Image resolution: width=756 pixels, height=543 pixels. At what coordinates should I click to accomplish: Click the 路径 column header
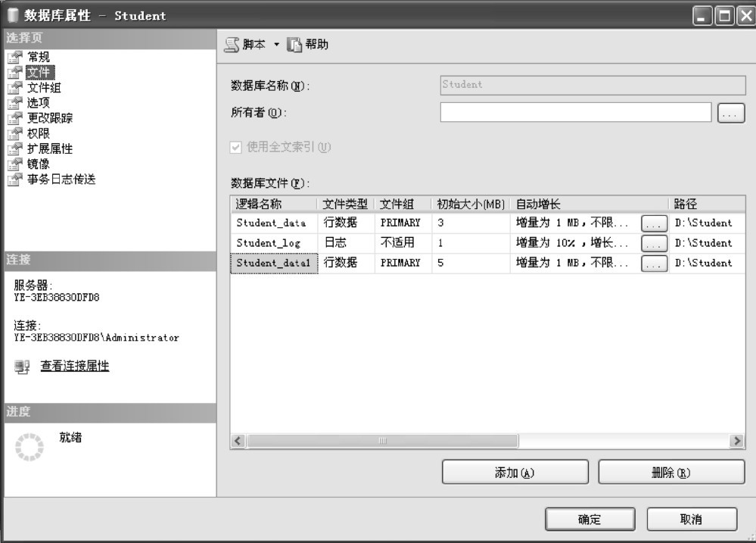[x=708, y=204]
